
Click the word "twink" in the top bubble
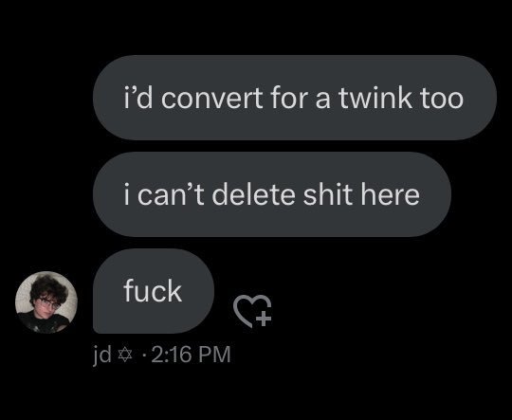375,98
